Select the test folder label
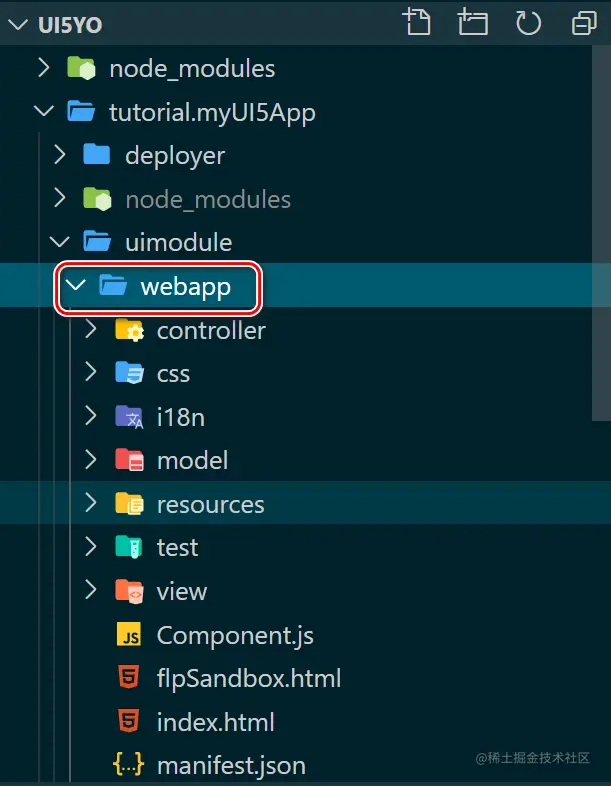 [x=177, y=548]
